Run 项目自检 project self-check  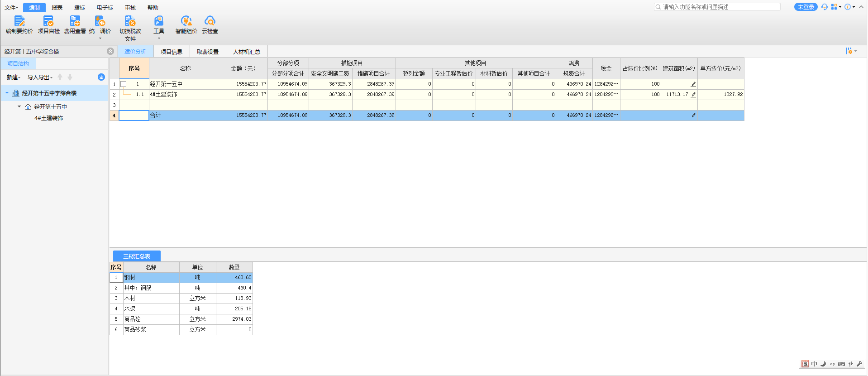tap(48, 25)
